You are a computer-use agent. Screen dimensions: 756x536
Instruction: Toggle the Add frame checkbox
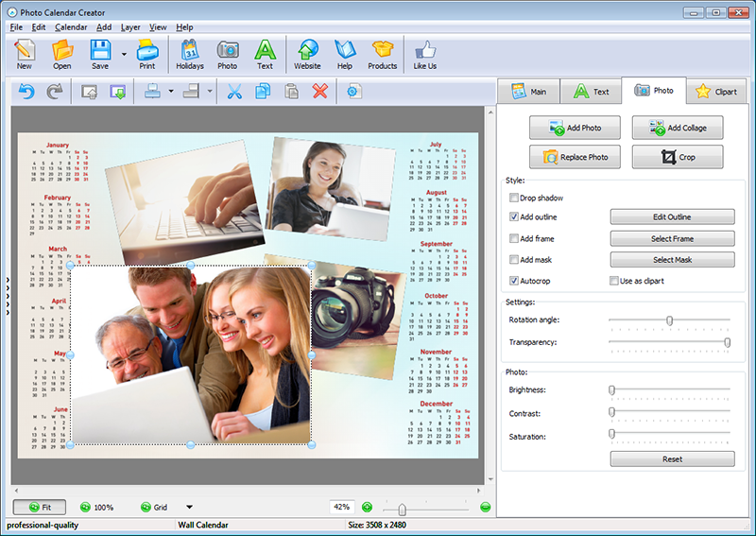514,238
